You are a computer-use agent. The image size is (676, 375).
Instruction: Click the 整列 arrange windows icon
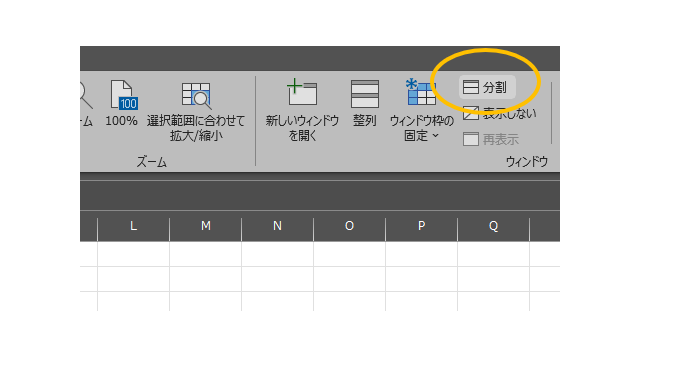[x=365, y=94]
